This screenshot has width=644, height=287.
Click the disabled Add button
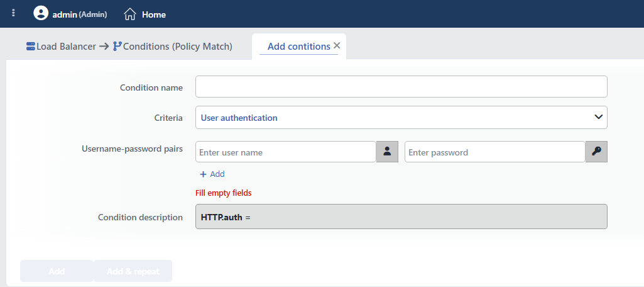pyautogui.click(x=57, y=271)
